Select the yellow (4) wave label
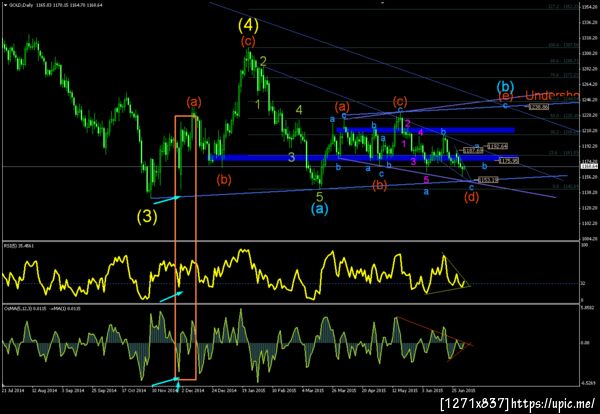The image size is (600, 414). [248, 25]
